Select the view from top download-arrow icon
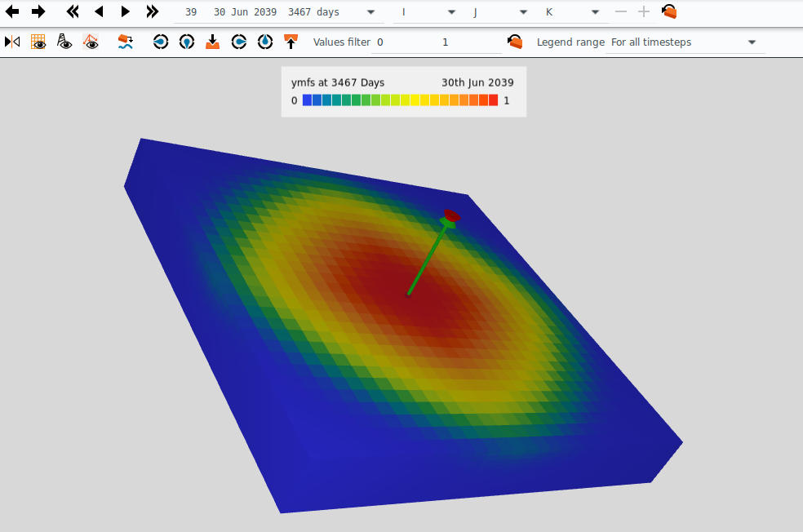The width and height of the screenshot is (803, 532). (x=212, y=42)
